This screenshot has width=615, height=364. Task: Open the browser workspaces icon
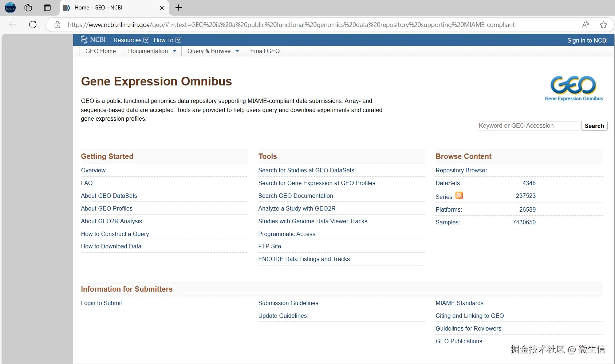coord(28,8)
